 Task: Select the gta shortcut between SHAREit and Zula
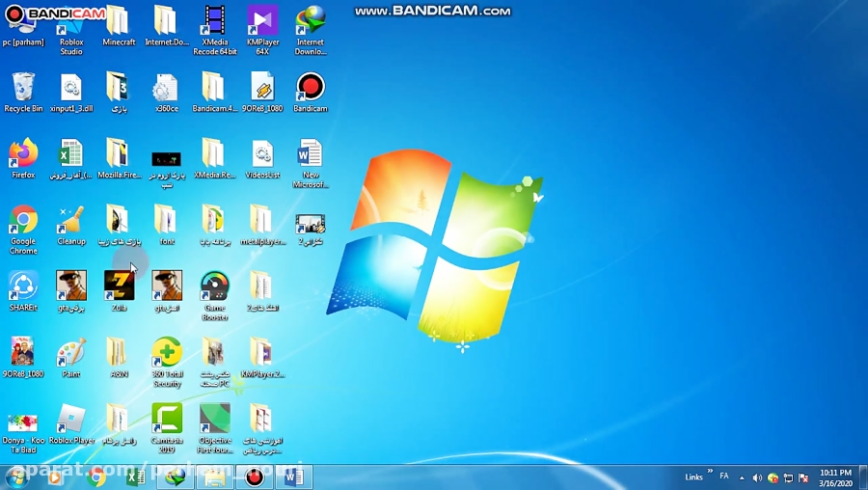tap(71, 291)
